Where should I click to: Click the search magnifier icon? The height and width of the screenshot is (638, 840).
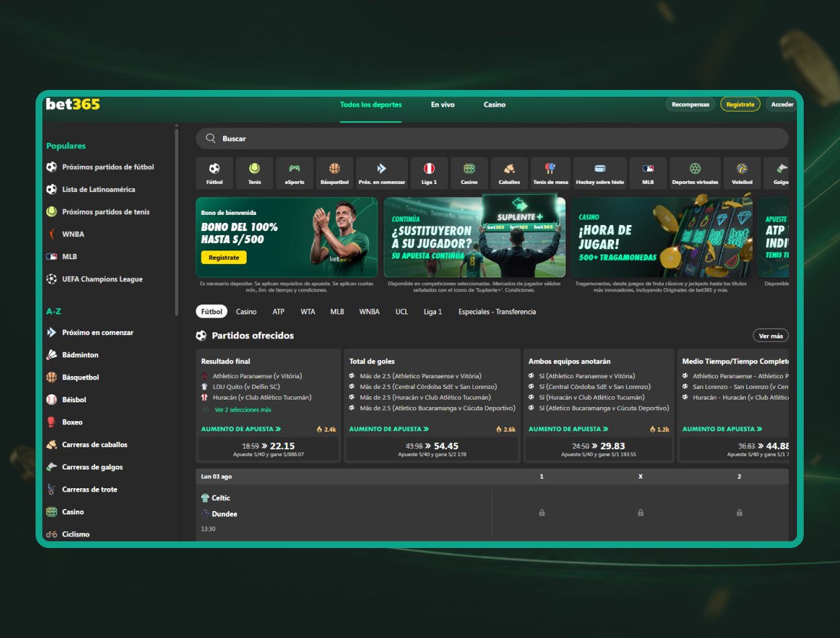point(210,138)
